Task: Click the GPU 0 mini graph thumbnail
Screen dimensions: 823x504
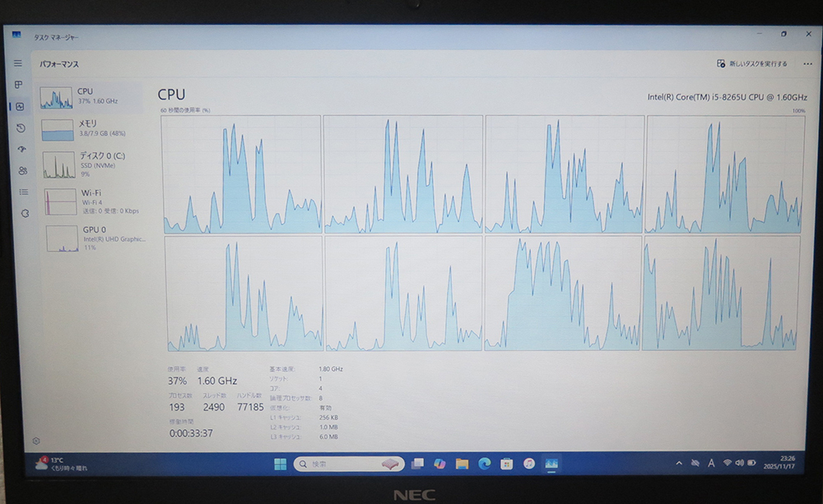Action: tap(62, 238)
